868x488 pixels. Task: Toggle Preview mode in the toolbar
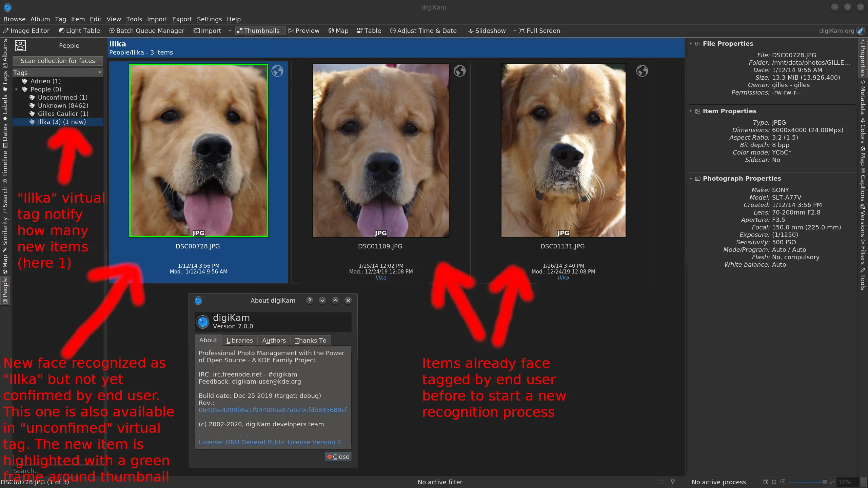(x=304, y=30)
